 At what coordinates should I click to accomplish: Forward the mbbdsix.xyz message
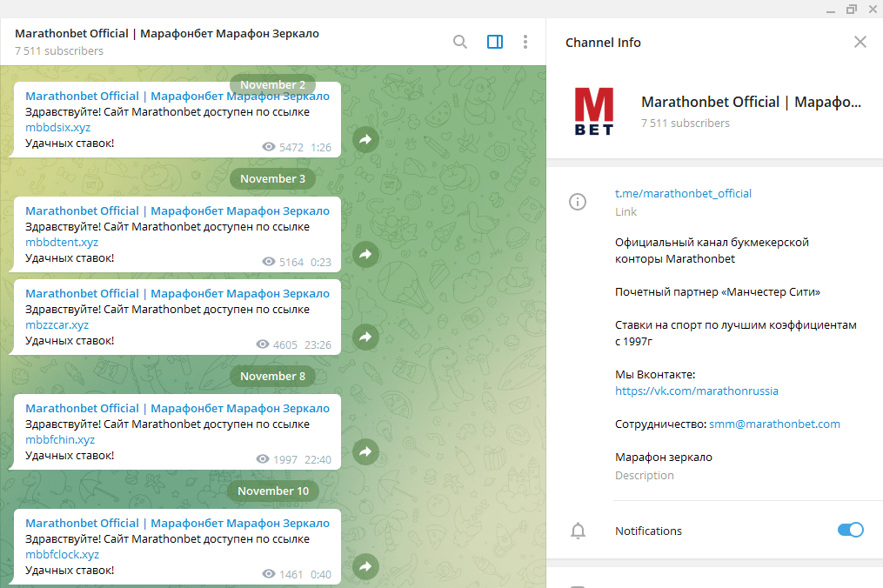point(366,139)
